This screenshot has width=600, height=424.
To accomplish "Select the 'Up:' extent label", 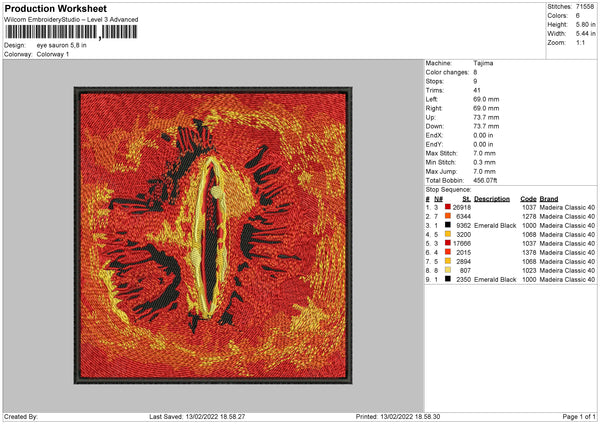I will (x=430, y=117).
